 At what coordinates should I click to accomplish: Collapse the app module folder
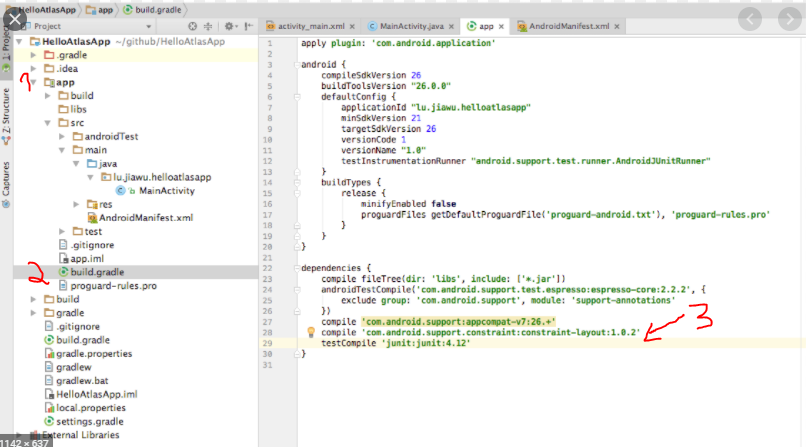(x=34, y=83)
